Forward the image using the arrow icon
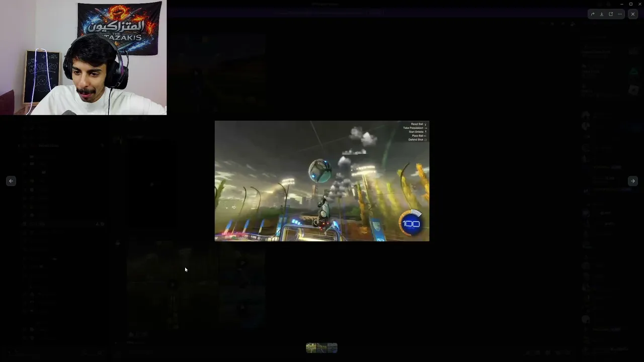The width and height of the screenshot is (644, 362). pyautogui.click(x=593, y=14)
